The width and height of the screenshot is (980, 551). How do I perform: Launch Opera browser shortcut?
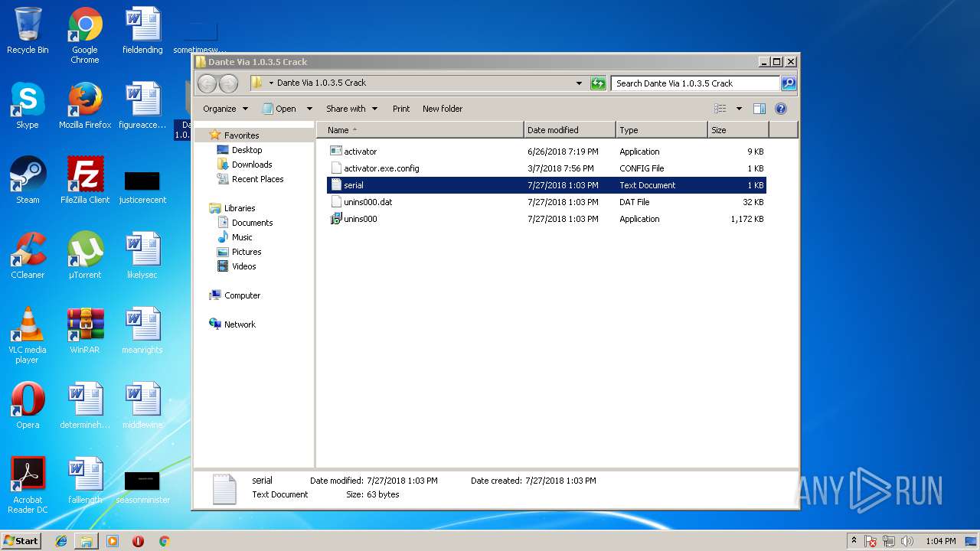(28, 406)
